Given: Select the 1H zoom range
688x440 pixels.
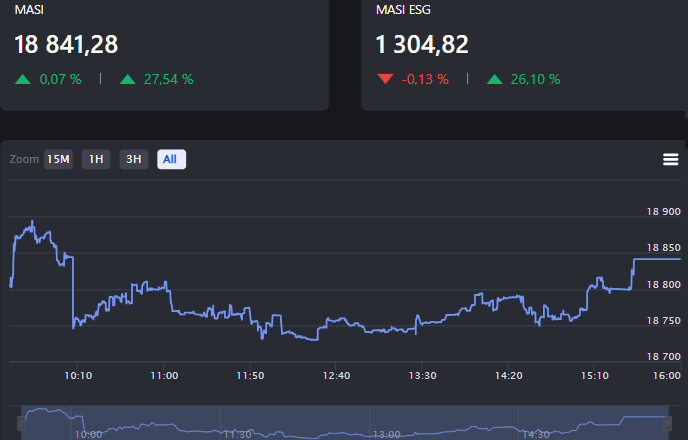Looking at the screenshot, I should [96, 159].
